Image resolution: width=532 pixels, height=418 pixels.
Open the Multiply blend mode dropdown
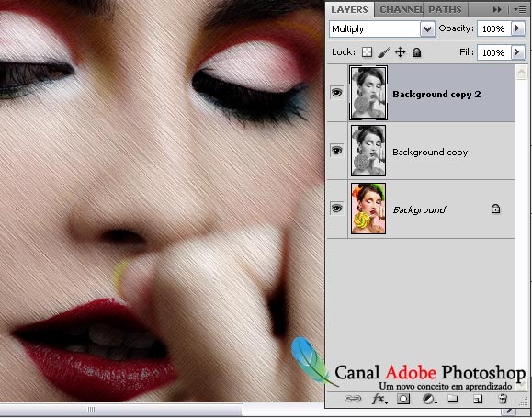[x=382, y=29]
